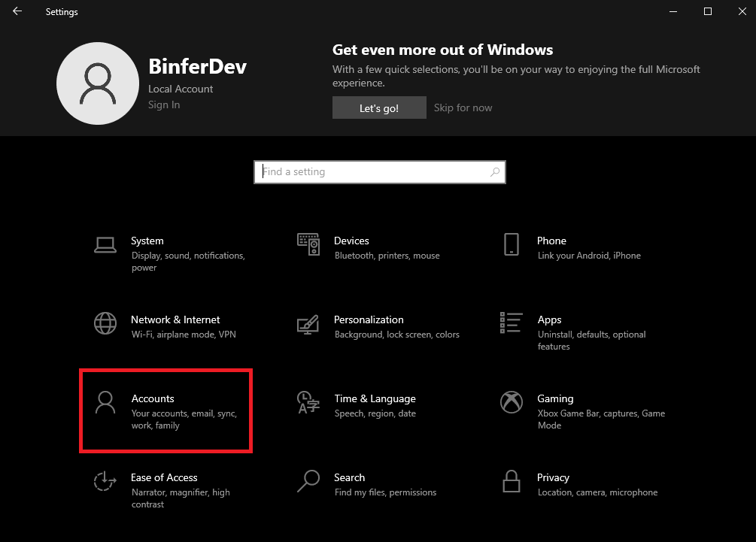
Task: Click 'Xbox Game Bar, captures, Game Mode' text
Action: 601,419
